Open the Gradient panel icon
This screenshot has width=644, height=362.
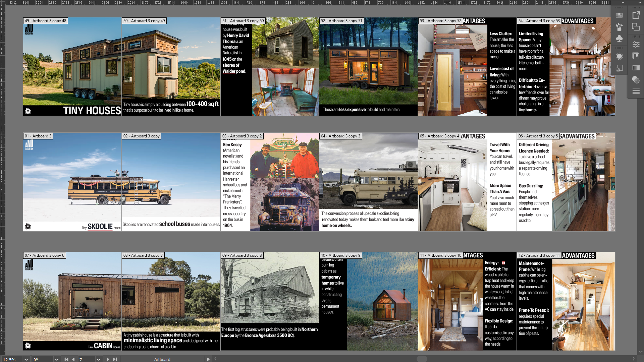(636, 68)
